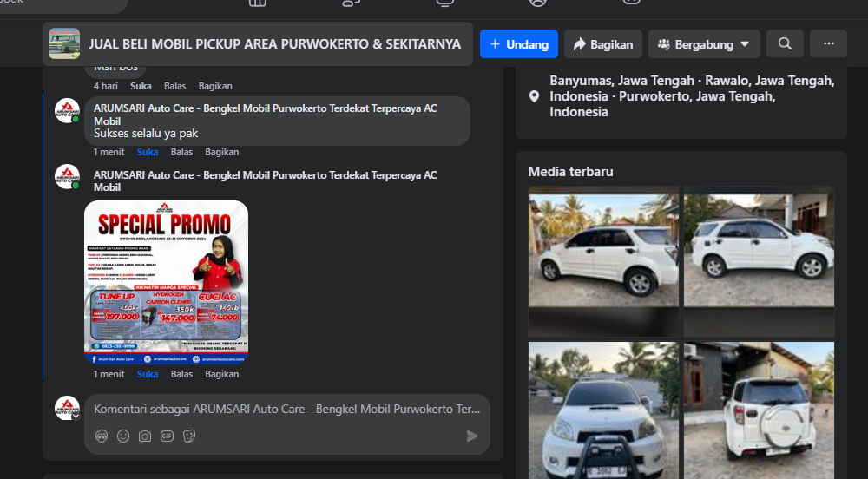Click '1 menit' timestamp under 'Sukses selalu ya pak'
The height and width of the screenshot is (479, 868).
(x=109, y=152)
